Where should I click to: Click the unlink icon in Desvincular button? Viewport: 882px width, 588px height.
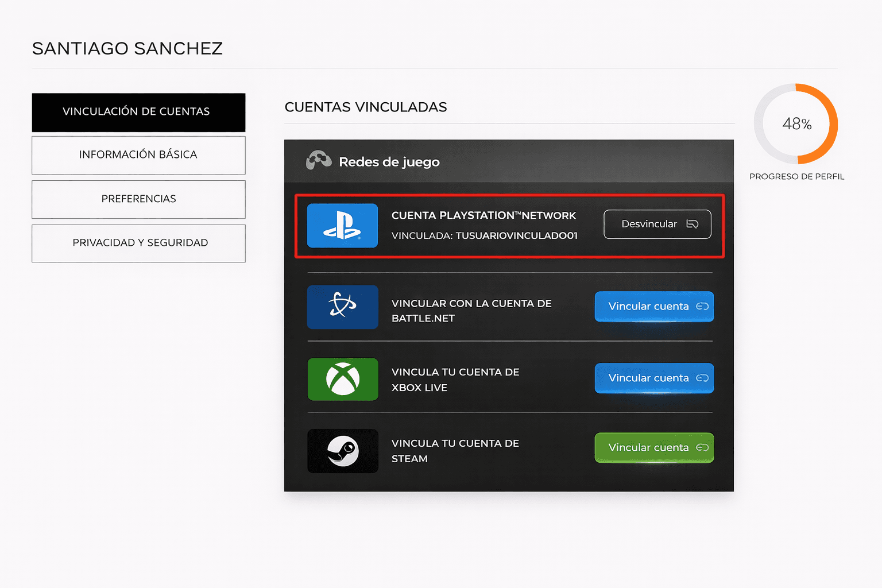[x=693, y=224]
